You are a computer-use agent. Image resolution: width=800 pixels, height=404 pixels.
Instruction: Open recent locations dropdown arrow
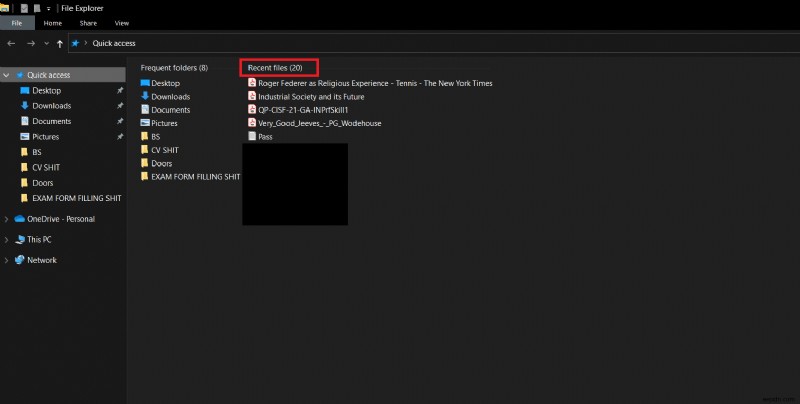46,43
